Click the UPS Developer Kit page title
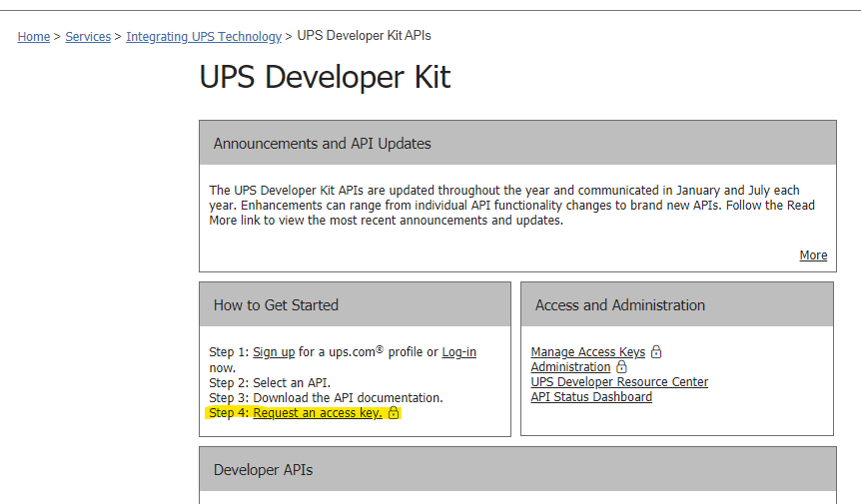Viewport: 861px width, 504px height. [325, 77]
